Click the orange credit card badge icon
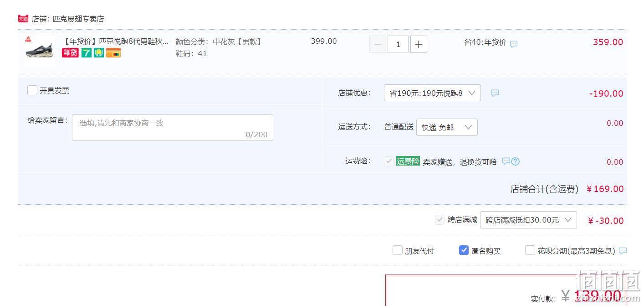Viewport: 644px width, 306px height. click(113, 53)
